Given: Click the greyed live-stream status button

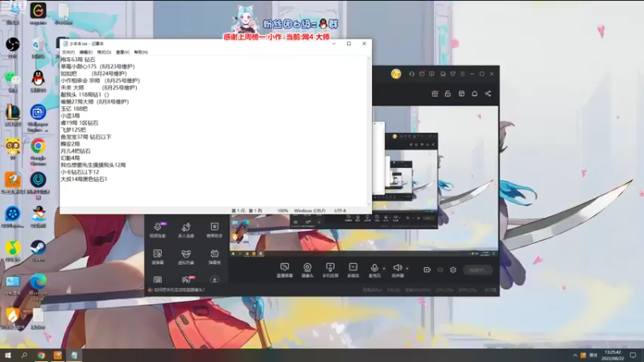Looking at the screenshot, I should (477, 269).
